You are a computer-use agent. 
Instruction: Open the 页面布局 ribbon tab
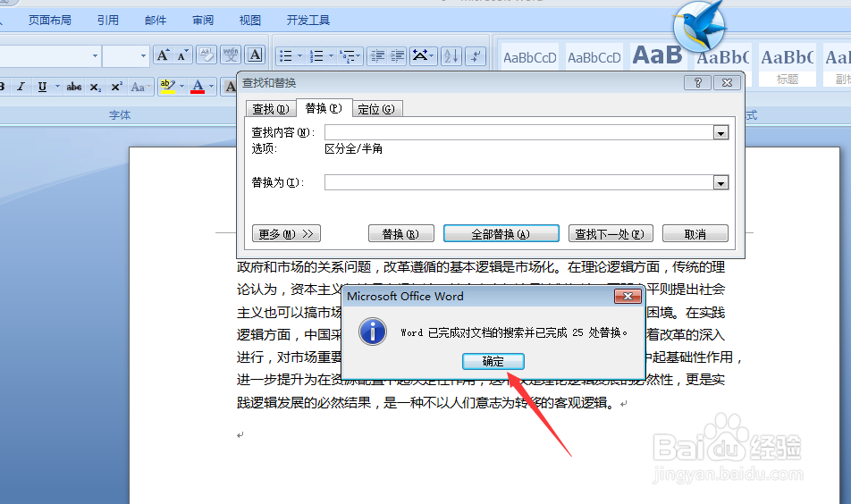click(x=49, y=20)
